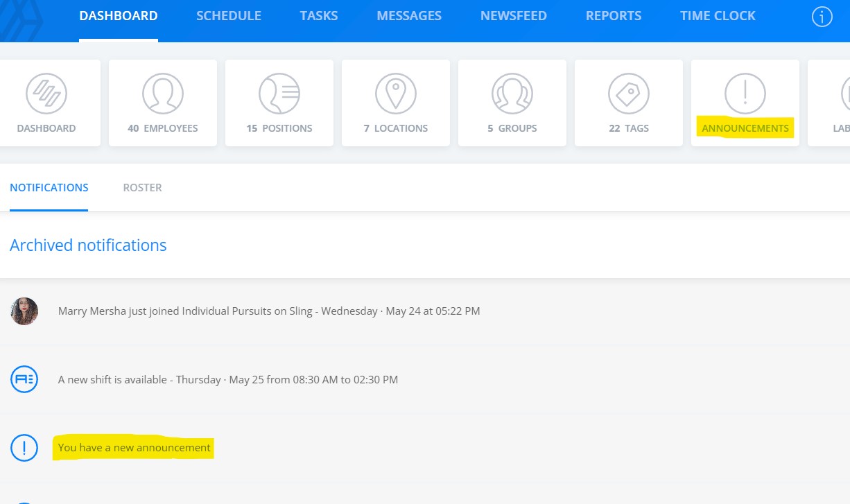Open 'You have a new announcement' notification

click(135, 448)
